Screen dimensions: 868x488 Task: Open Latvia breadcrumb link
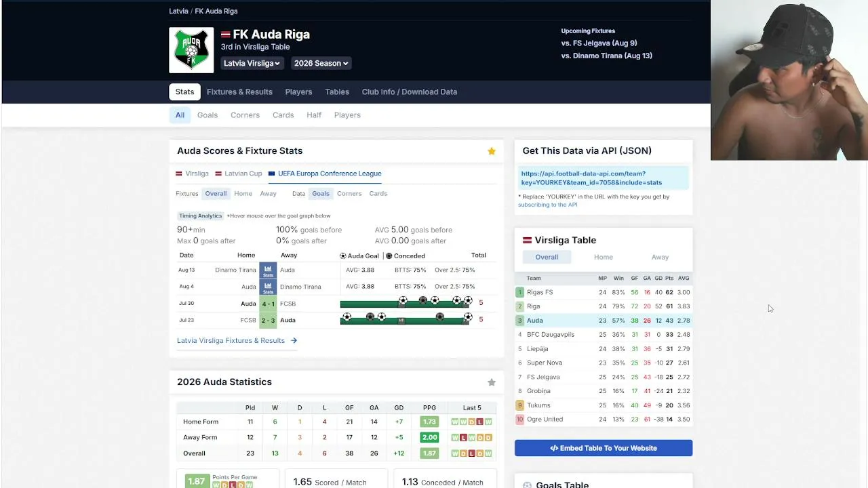pos(178,12)
